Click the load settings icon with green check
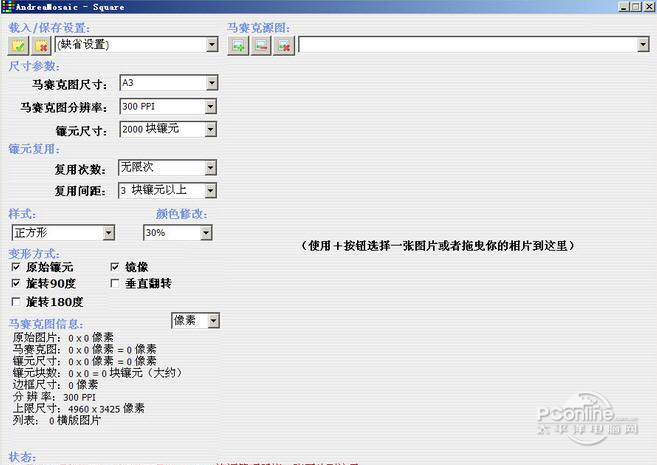Image resolution: width=657 pixels, height=465 pixels. click(18, 45)
